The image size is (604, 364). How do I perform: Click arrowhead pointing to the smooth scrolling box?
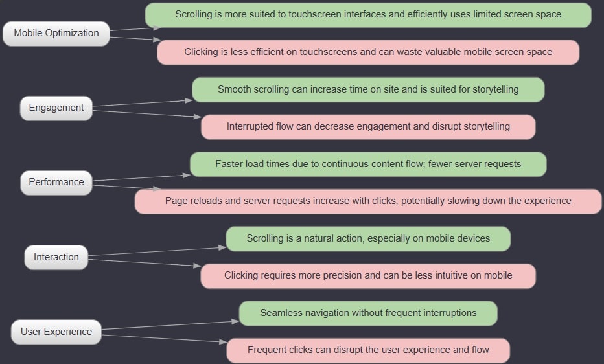[189, 100]
